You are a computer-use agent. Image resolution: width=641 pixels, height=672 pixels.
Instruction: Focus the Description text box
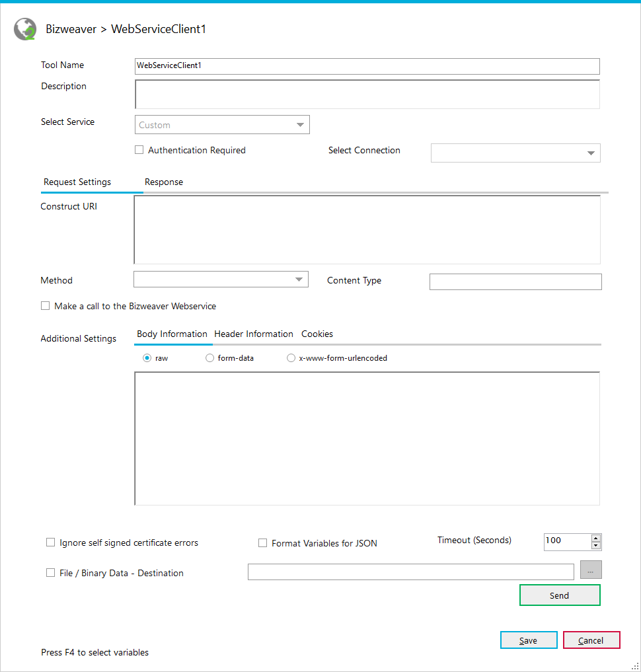[x=367, y=94]
